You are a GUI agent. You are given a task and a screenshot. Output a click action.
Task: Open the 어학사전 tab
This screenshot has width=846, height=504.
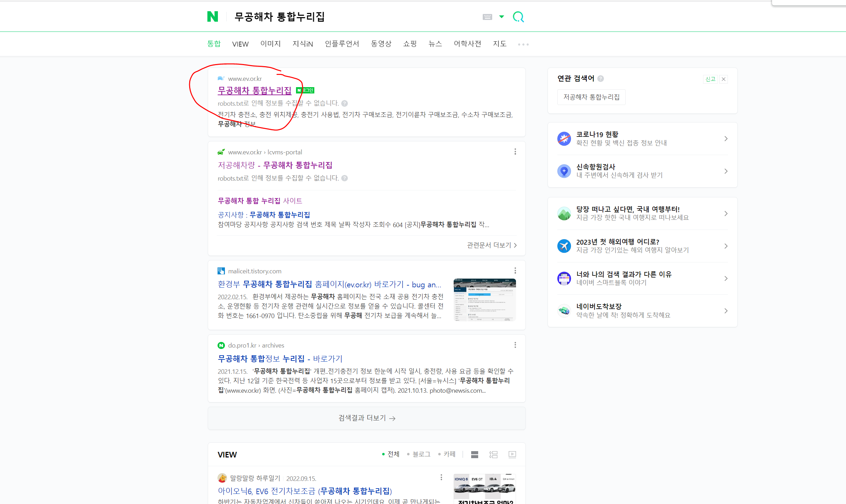(x=467, y=43)
